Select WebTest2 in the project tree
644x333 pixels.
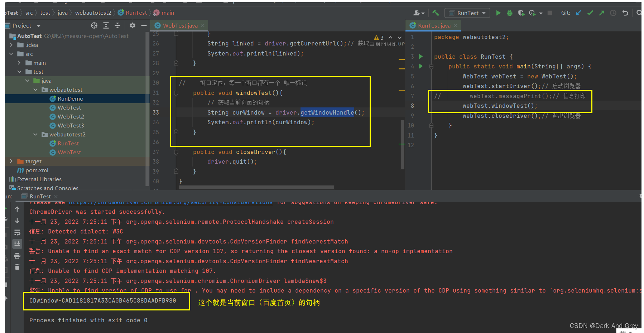(71, 116)
